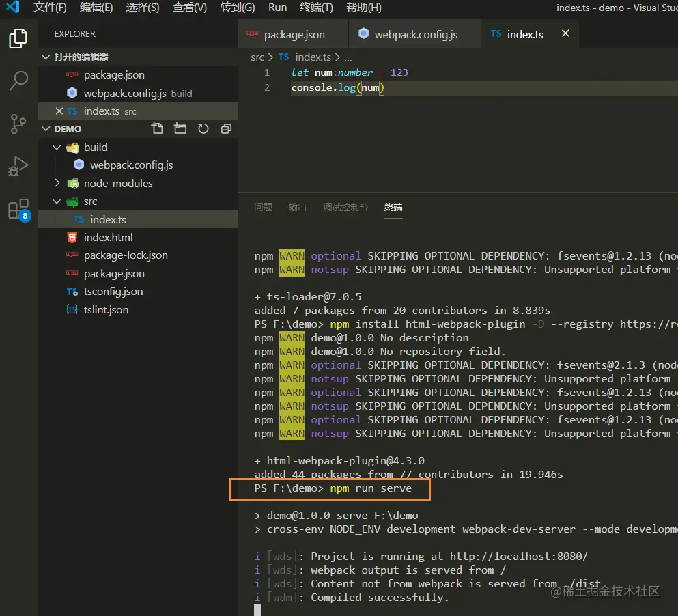Open package.json in DEMO tree
The height and width of the screenshot is (616, 678).
pyautogui.click(x=137, y=274)
